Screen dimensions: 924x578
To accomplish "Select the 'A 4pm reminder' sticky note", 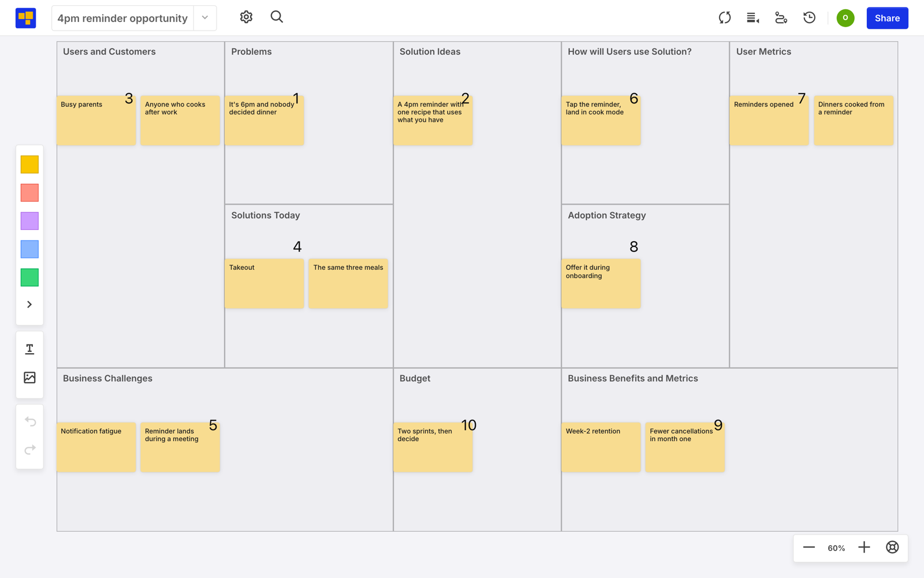I will click(x=433, y=120).
